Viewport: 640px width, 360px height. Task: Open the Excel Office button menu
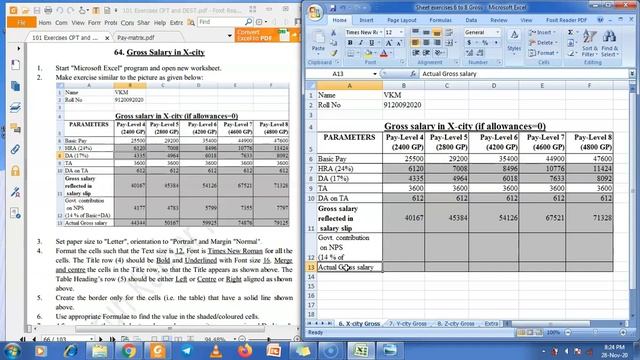tap(315, 12)
